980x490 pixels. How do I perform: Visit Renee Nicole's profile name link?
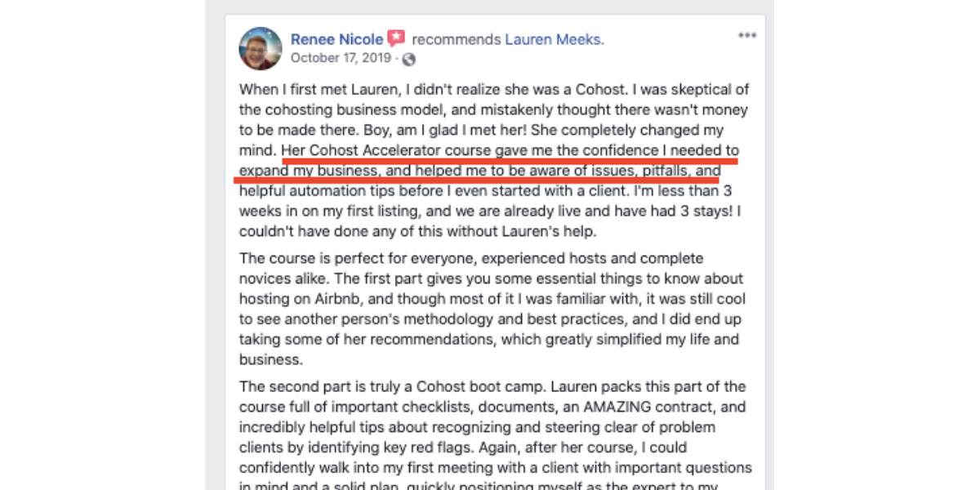[336, 39]
